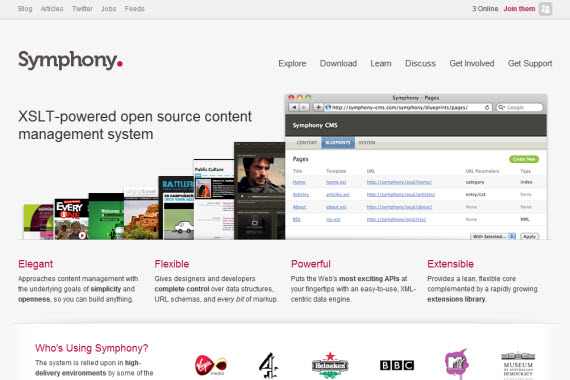Click the 'category' URL parameter cell
Viewport: 570px width, 380px height.
point(475,182)
